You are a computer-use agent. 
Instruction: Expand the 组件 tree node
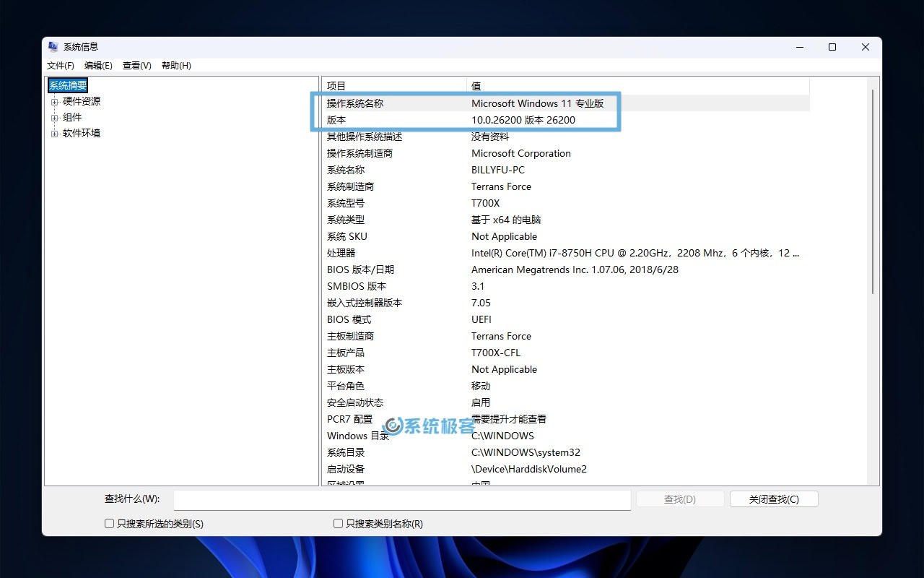pos(56,117)
